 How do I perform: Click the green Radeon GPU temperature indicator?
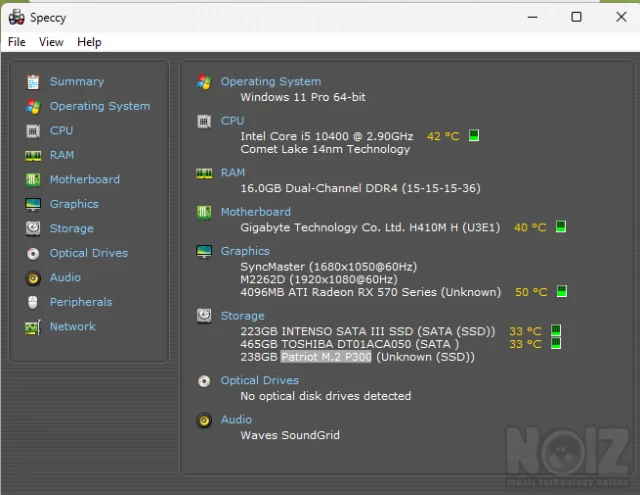tap(562, 291)
